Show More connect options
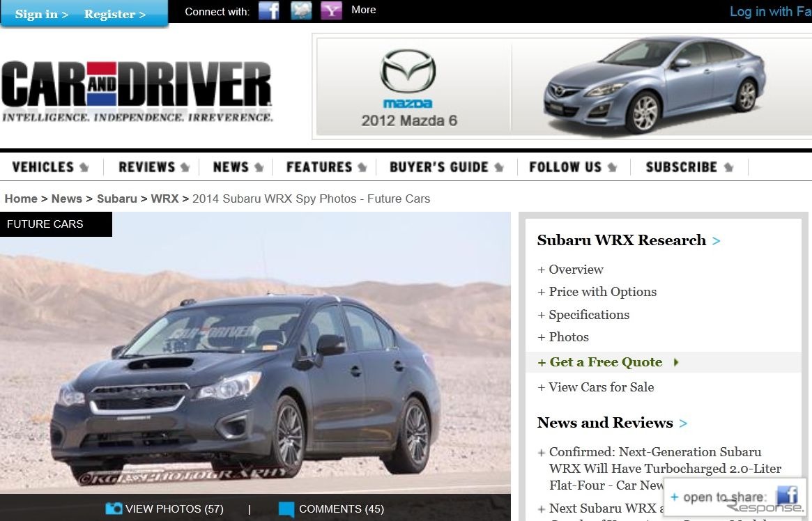The width and height of the screenshot is (812, 521). [364, 10]
